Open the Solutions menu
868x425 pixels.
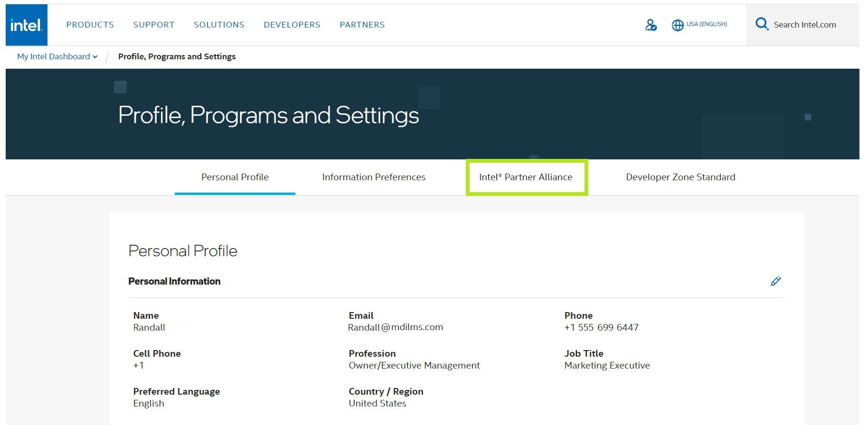[x=219, y=25]
